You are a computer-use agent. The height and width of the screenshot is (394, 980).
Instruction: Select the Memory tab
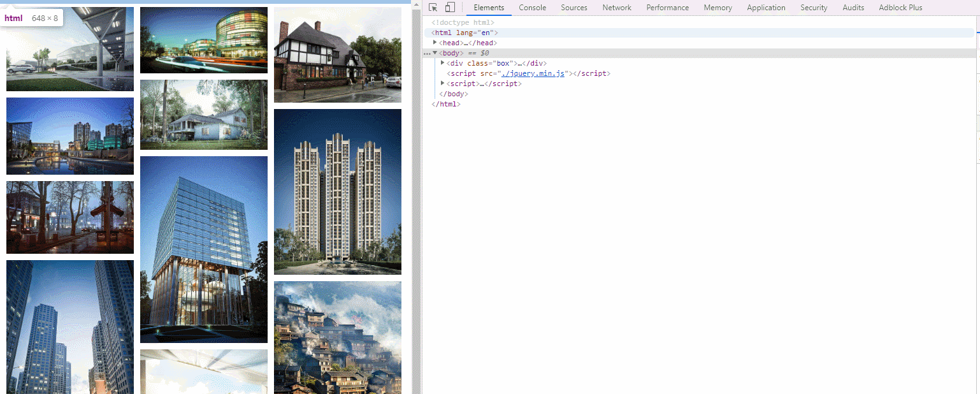(x=717, y=8)
